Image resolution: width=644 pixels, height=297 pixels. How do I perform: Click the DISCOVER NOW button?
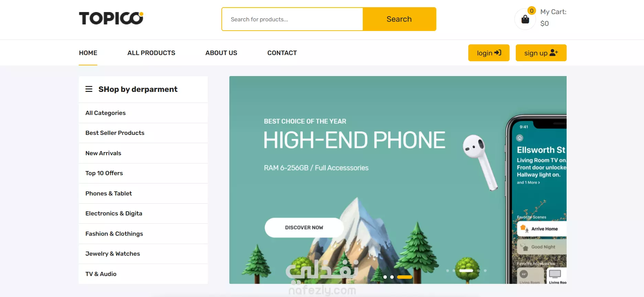pyautogui.click(x=304, y=227)
